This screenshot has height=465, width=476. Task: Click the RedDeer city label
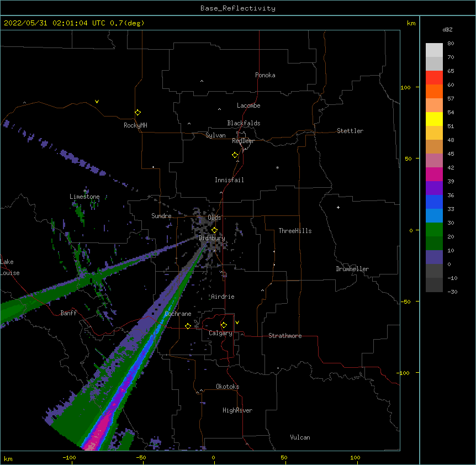243,141
